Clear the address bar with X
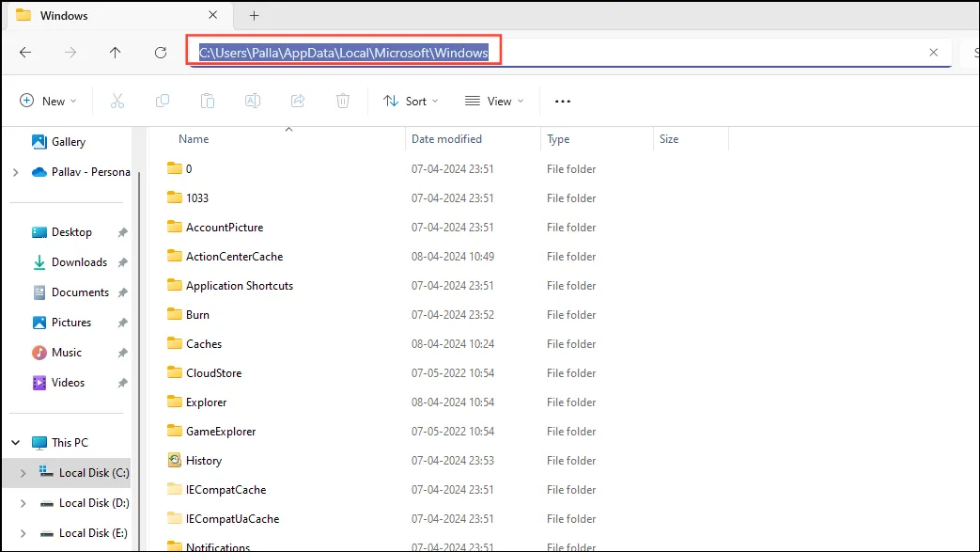The image size is (980, 552). tap(933, 53)
